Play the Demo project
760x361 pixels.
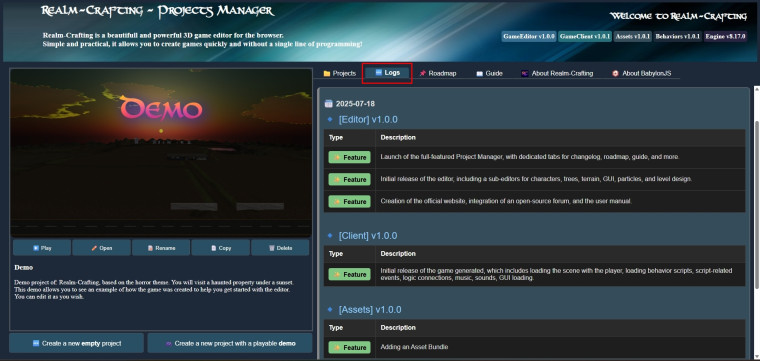pos(42,248)
